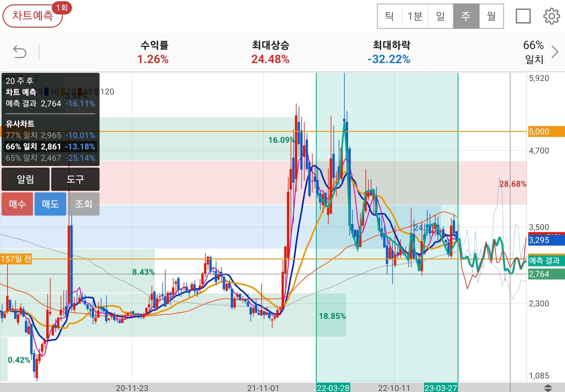This screenshot has width=565, height=392.
Task: Tap the orange 157일 전 marker label
Action: pyautogui.click(x=16, y=259)
